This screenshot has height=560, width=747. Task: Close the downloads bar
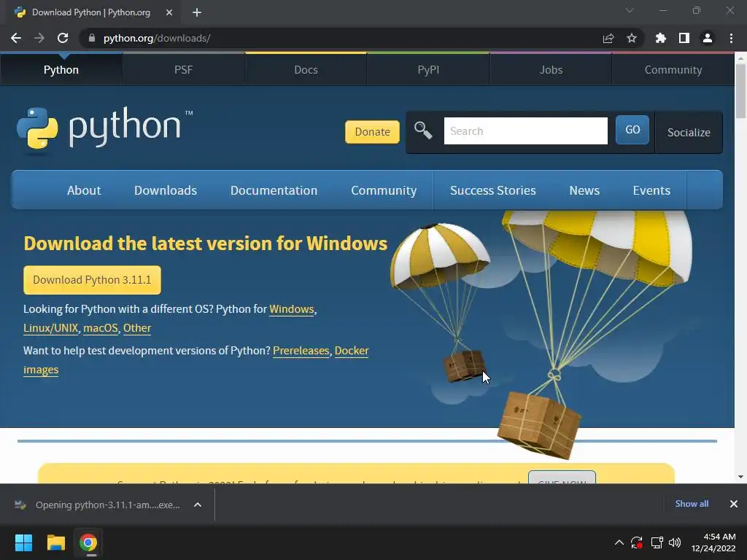tap(734, 504)
